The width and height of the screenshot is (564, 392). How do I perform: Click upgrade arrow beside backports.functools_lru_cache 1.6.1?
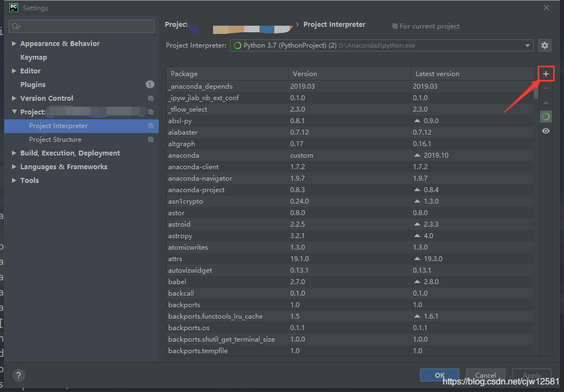(x=417, y=316)
